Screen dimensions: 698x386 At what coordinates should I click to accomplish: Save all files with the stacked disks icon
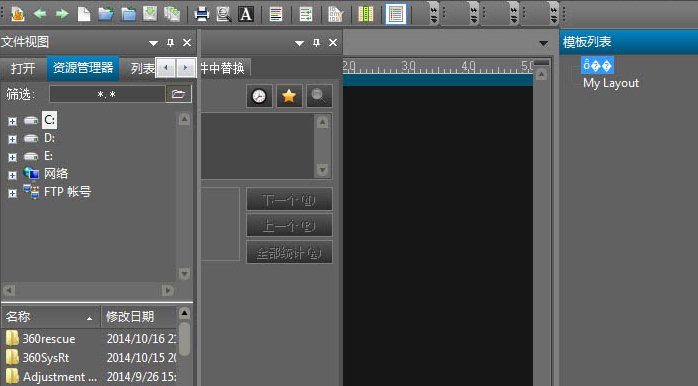point(172,14)
